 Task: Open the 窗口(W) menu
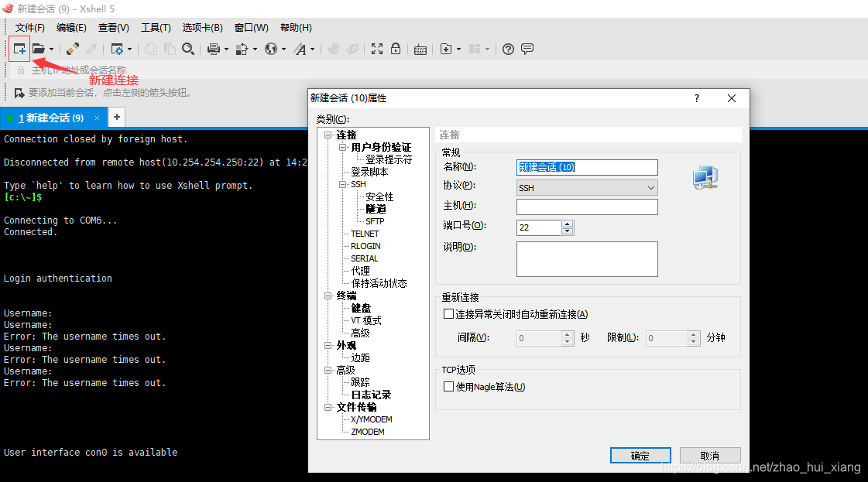(252, 28)
